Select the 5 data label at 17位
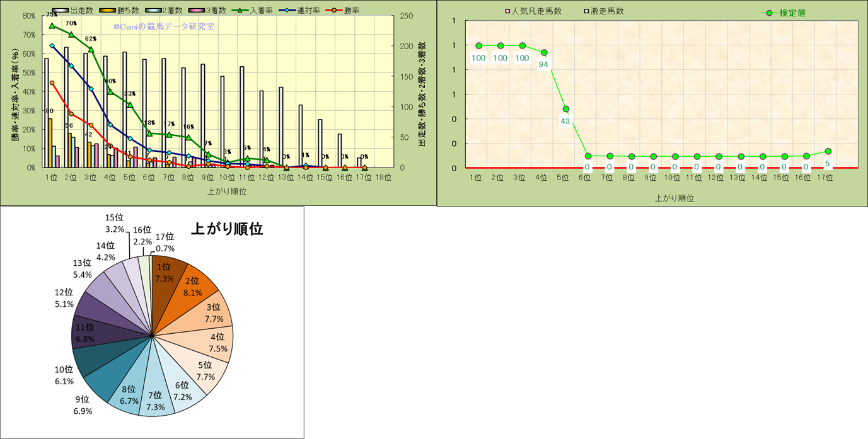The height and width of the screenshot is (439, 868). click(x=828, y=164)
